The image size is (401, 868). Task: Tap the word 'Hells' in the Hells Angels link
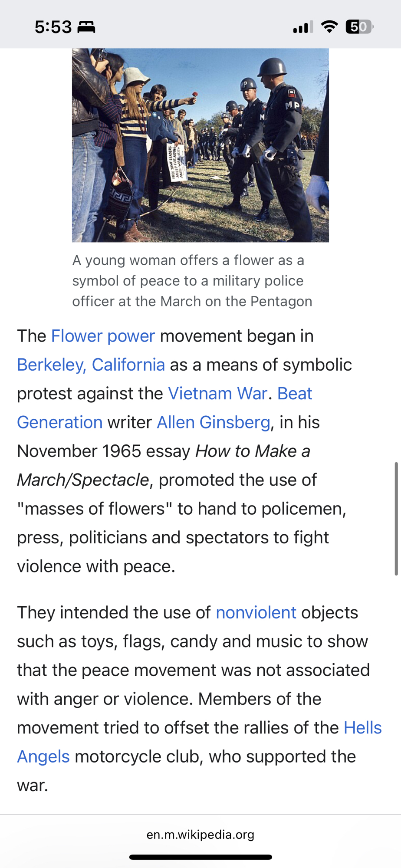pyautogui.click(x=362, y=728)
